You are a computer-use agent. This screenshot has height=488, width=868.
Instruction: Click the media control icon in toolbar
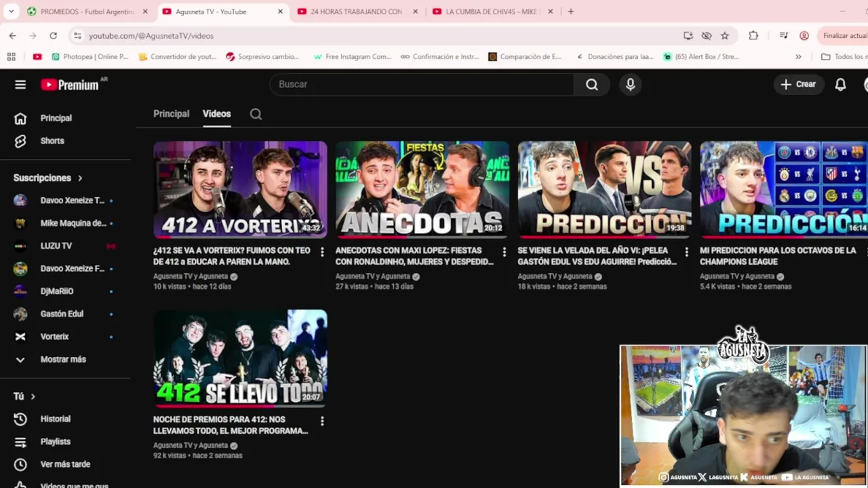point(784,35)
